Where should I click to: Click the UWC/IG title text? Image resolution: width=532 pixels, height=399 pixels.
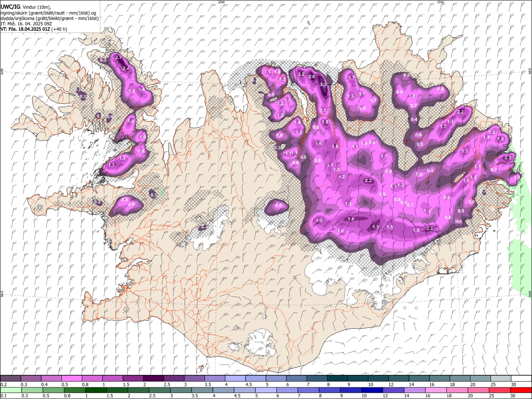10,7
